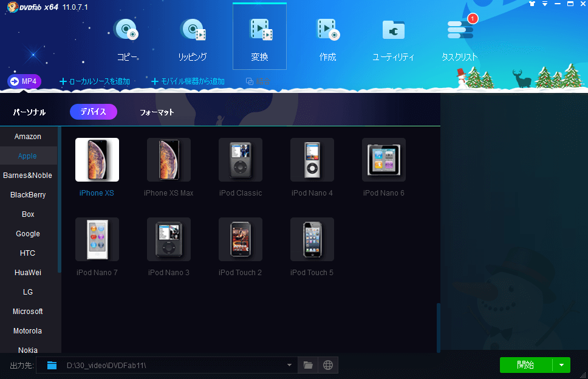
Task: Expand the Start button dropdown arrow
Action: (x=561, y=365)
